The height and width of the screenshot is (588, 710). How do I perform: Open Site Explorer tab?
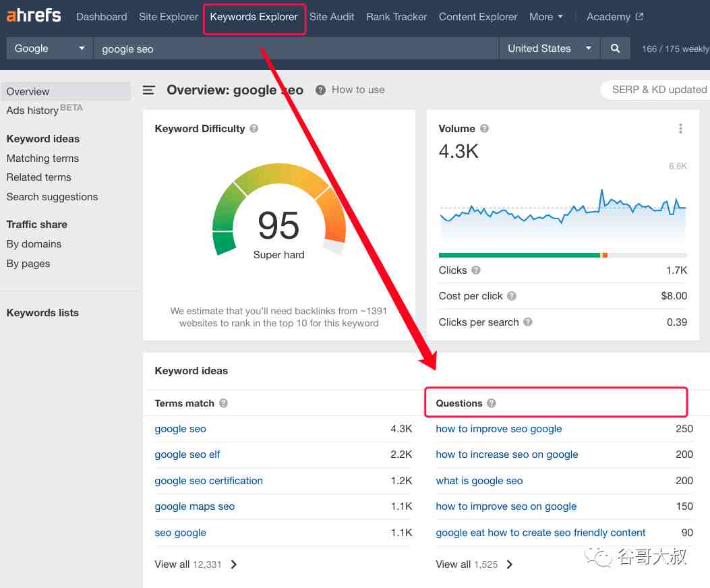(169, 17)
